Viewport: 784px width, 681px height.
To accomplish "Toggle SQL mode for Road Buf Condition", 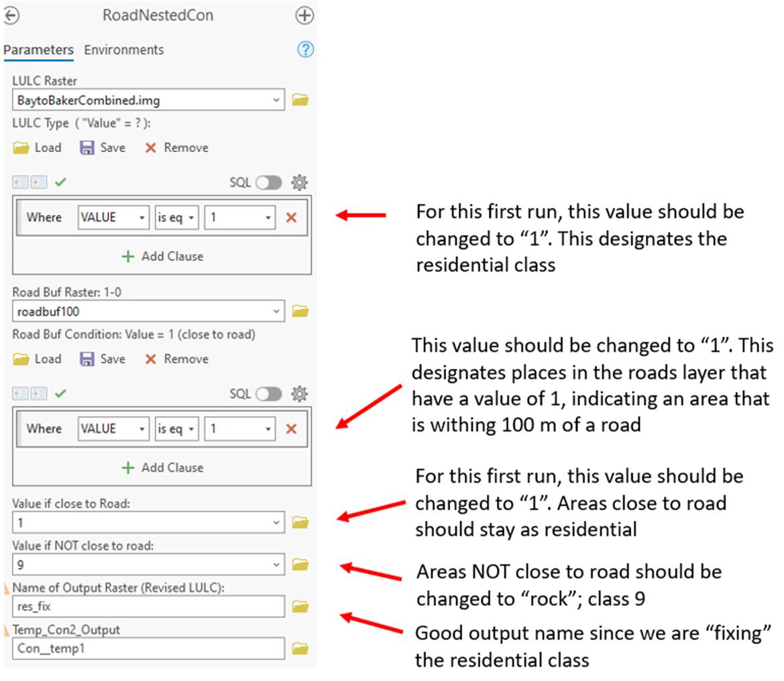I will (x=269, y=393).
